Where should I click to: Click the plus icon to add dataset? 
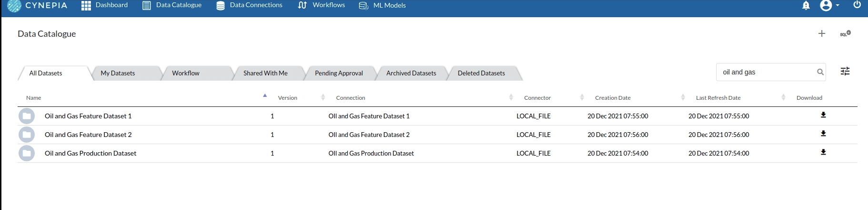click(x=821, y=33)
